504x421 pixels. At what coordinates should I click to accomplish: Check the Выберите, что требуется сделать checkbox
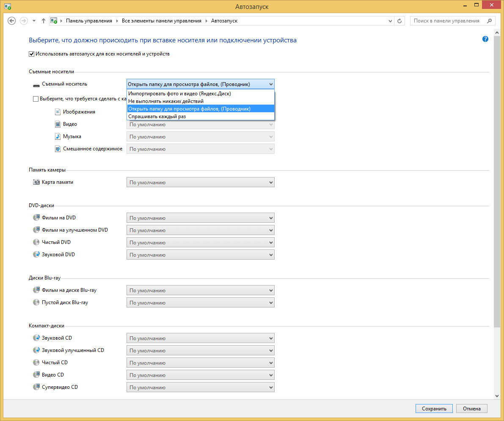pyautogui.click(x=36, y=99)
